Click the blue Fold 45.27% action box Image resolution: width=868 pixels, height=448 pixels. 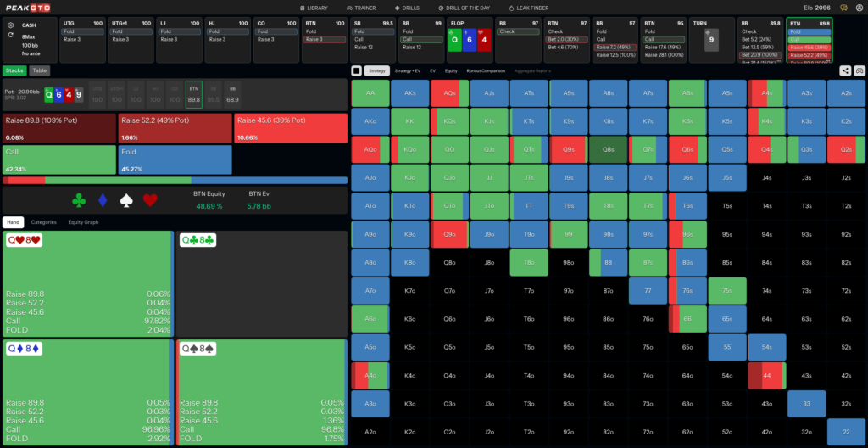[x=175, y=160]
